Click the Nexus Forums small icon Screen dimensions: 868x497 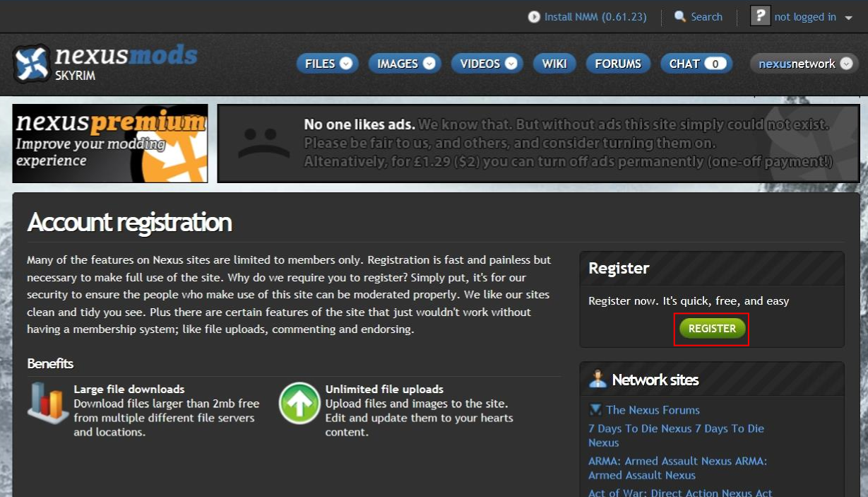pos(595,409)
